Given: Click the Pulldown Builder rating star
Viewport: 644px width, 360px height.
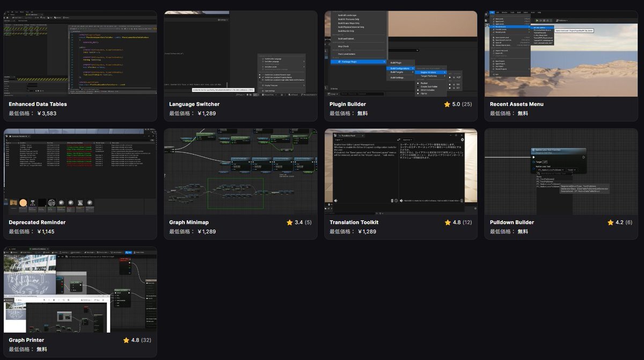Looking at the screenshot, I should point(611,222).
